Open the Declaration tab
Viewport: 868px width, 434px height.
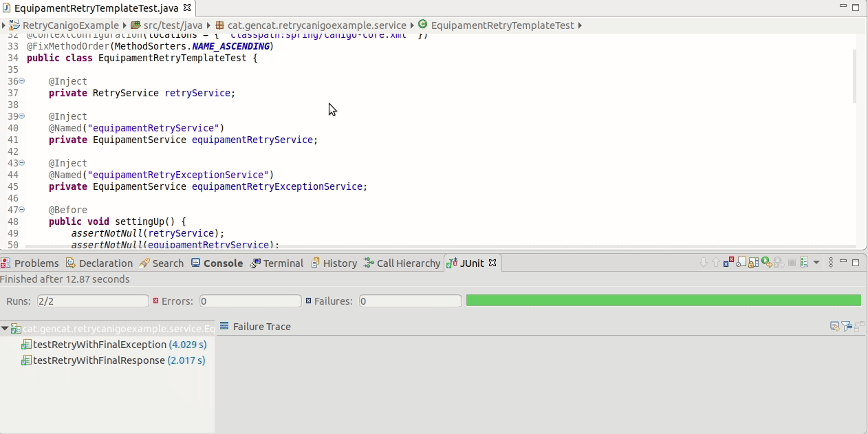pos(99,263)
